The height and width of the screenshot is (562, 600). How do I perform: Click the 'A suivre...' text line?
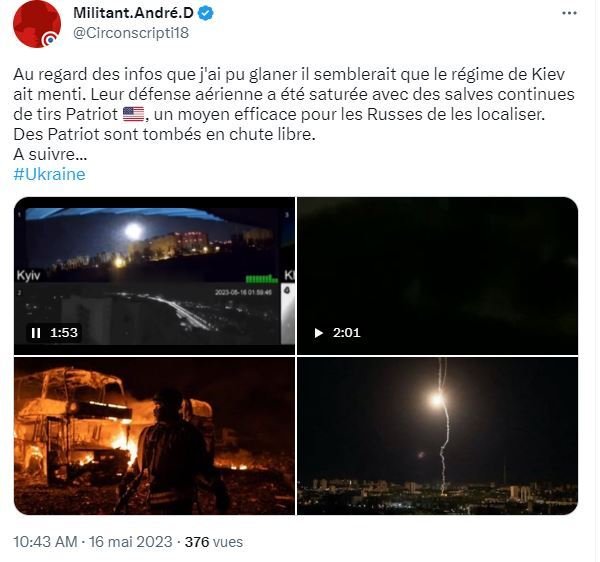click(50, 155)
